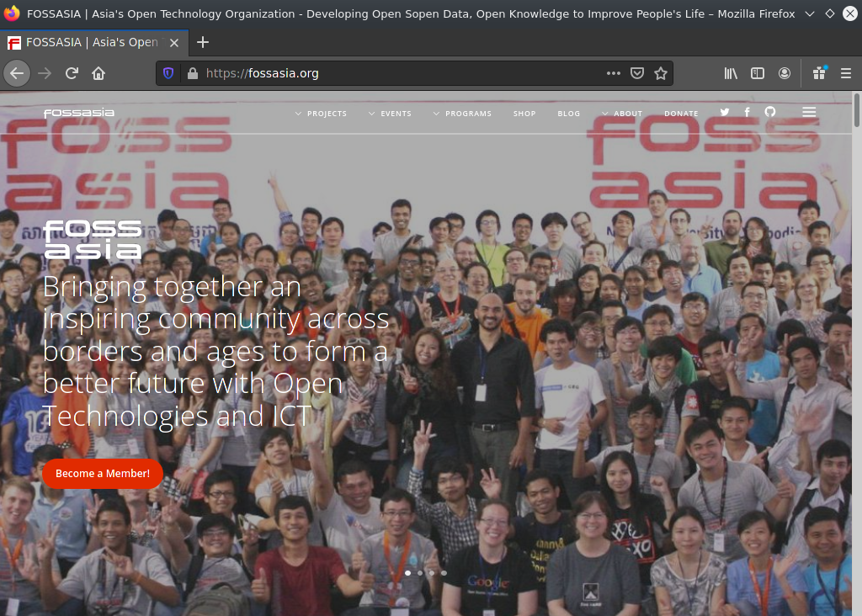Select the GitHub icon in the navbar
The width and height of the screenshot is (862, 616).
point(769,112)
